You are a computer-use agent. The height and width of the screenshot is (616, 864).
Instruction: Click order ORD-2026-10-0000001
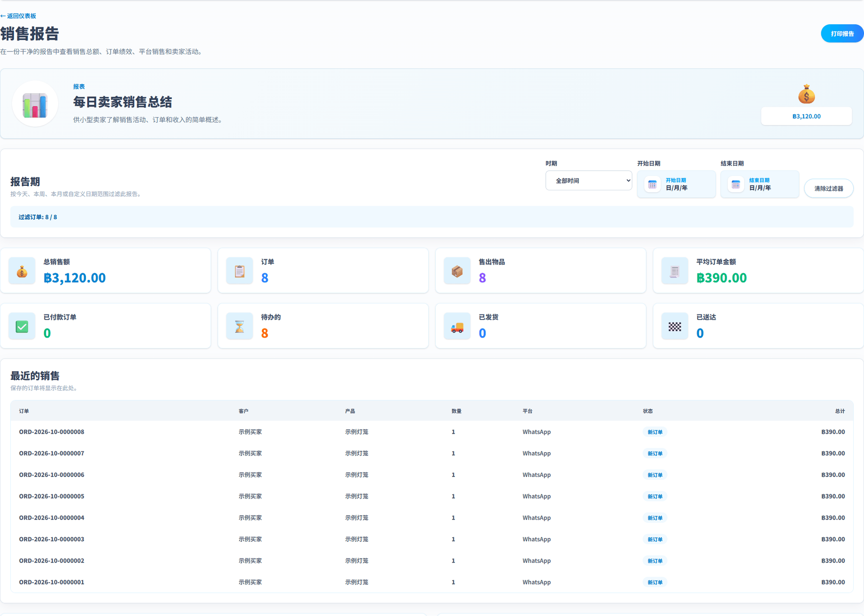coord(51,582)
